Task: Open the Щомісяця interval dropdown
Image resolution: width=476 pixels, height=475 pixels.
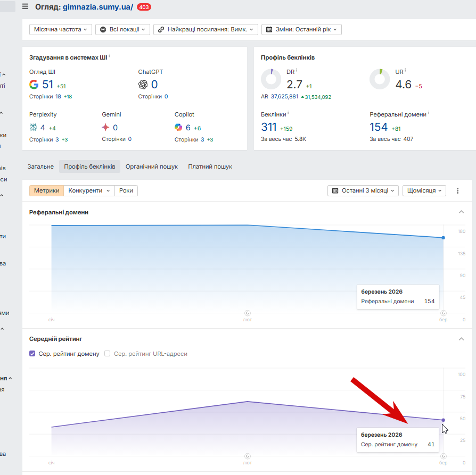Action: pyautogui.click(x=424, y=190)
